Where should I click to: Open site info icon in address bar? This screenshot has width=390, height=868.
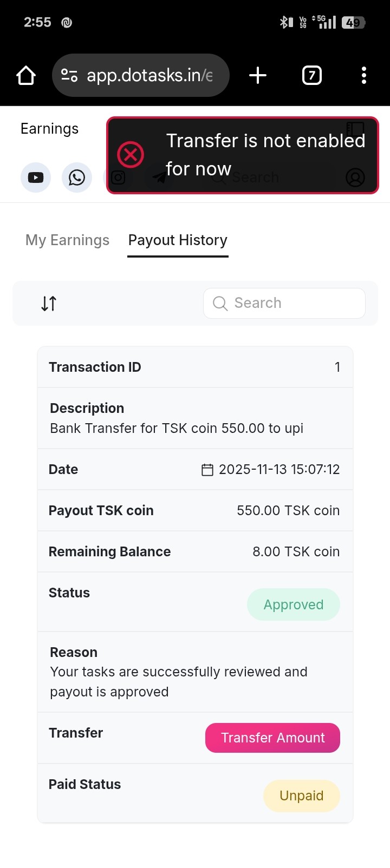point(69,75)
